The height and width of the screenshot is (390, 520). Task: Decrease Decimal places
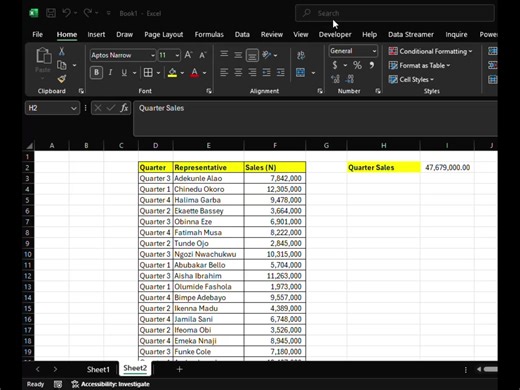tap(349, 79)
